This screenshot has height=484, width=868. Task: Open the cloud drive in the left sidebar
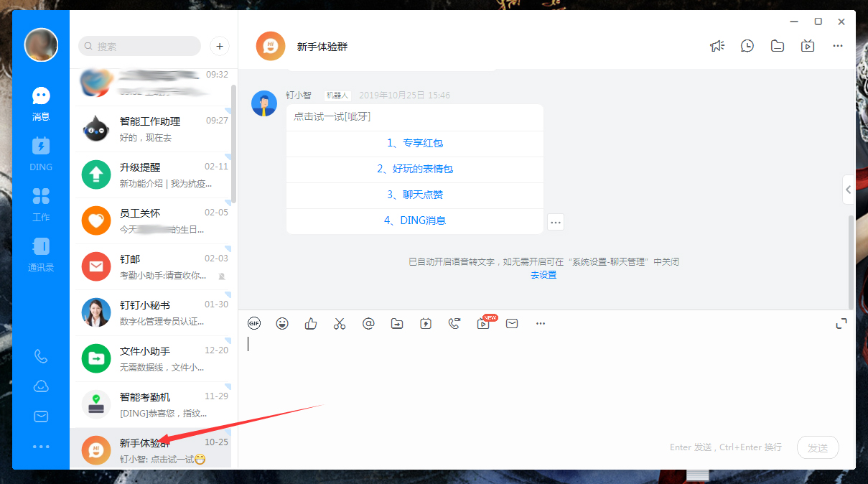[x=41, y=386]
